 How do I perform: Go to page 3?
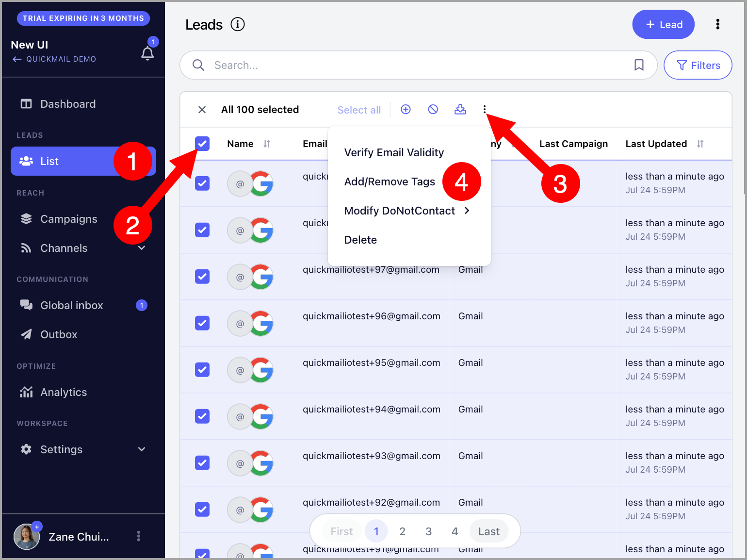coord(428,531)
